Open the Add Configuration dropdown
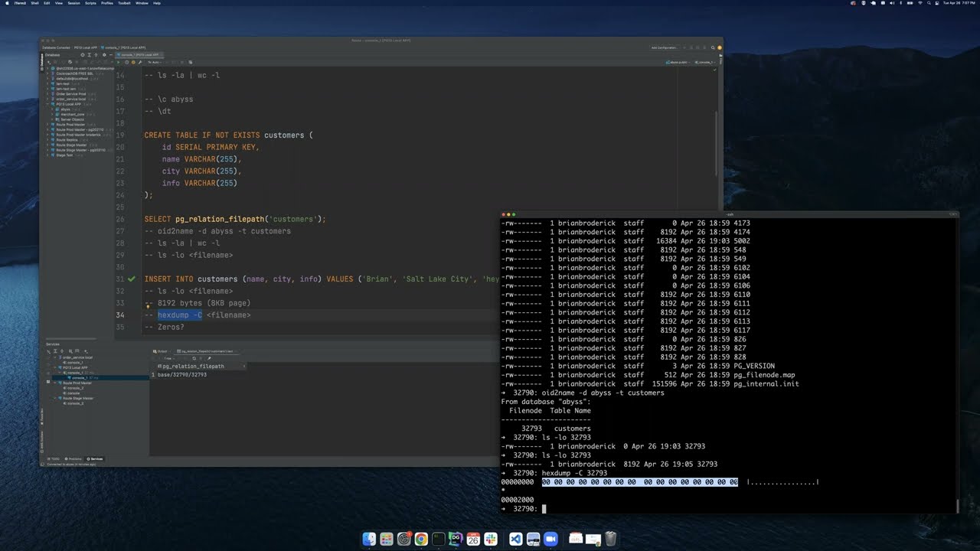This screenshot has height=551, width=980. point(664,47)
